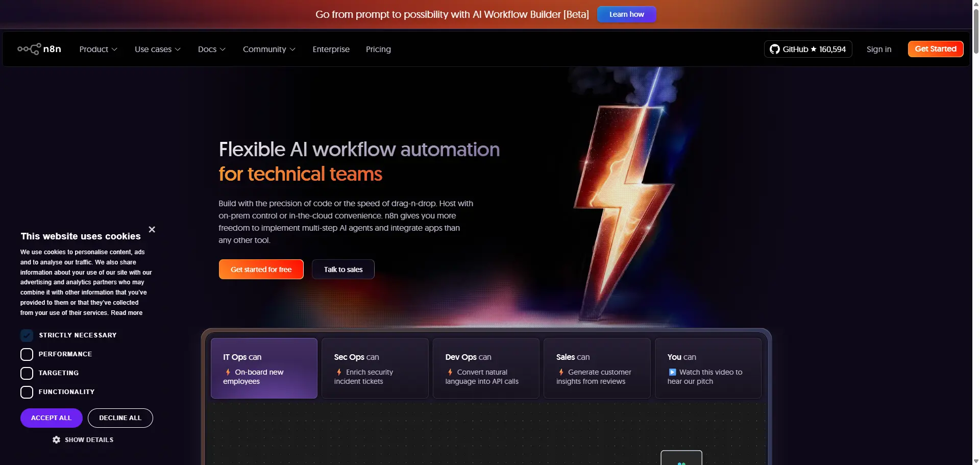980x465 pixels.
Task: Click the n8n logo in the navbar
Action: [39, 49]
